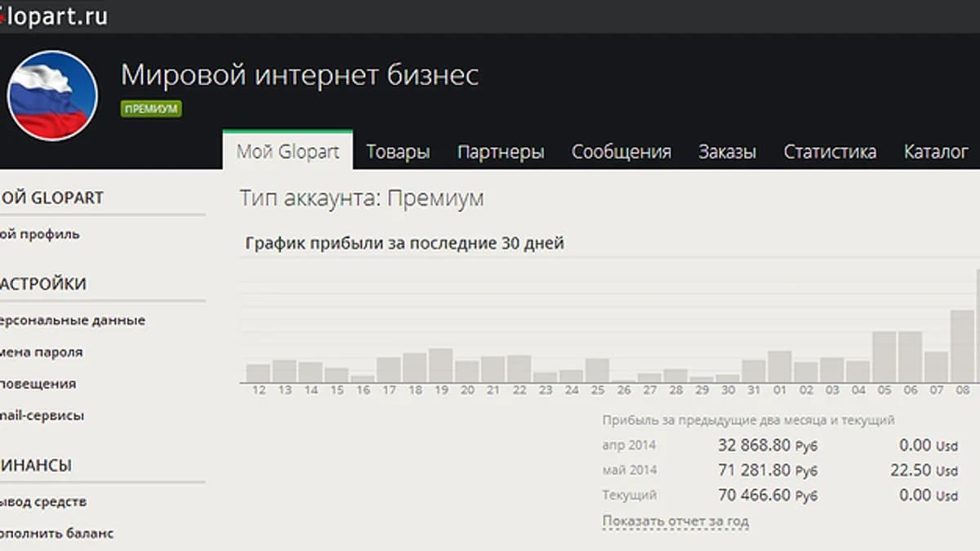Open the Вывод средств link

(x=43, y=502)
